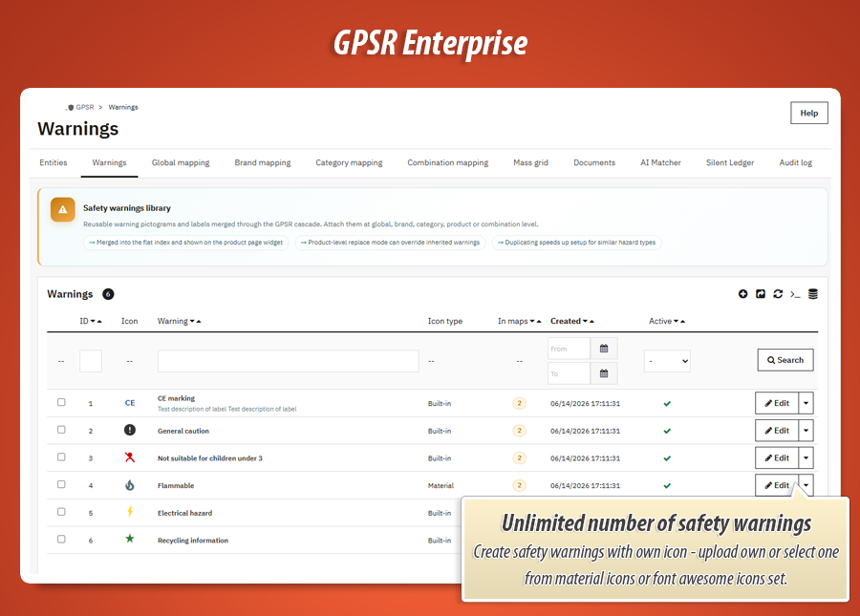Click the GPSR breadcrumb shield icon

coord(71,107)
